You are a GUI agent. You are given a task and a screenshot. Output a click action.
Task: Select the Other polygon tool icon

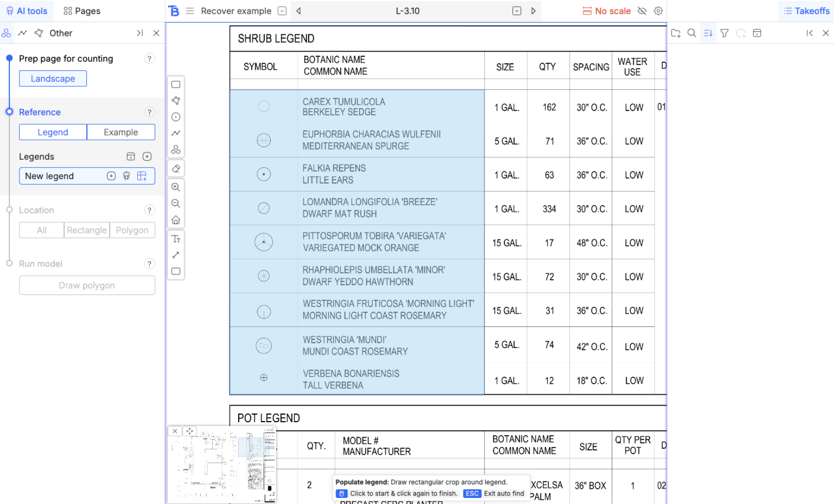point(39,33)
